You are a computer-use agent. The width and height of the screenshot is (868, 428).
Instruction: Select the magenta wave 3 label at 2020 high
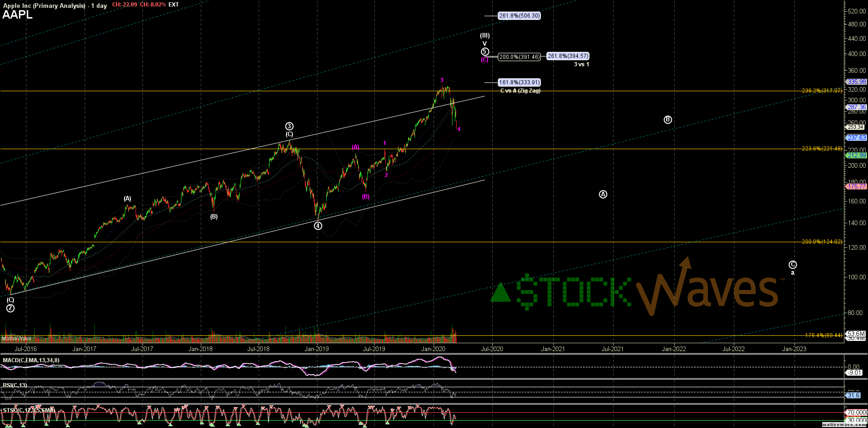pos(442,80)
